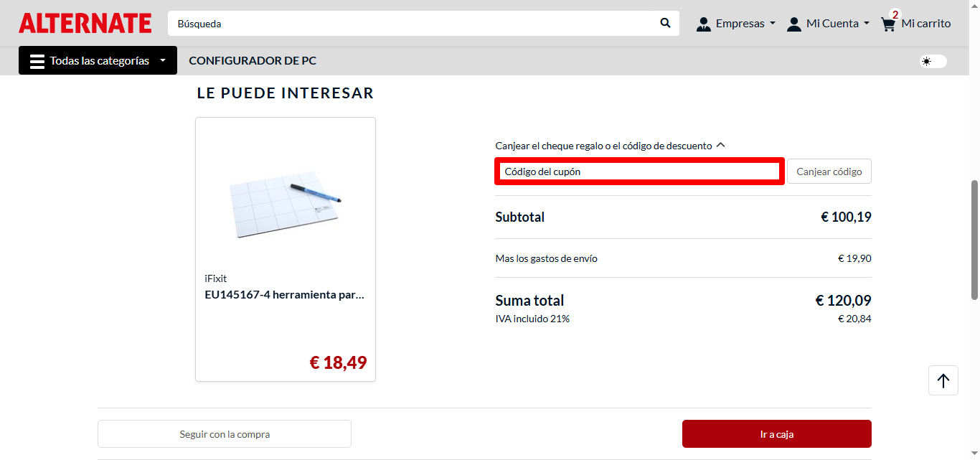Click the page vertical scrollbar thumb
Viewport: 980px width, 460px height.
(974, 240)
